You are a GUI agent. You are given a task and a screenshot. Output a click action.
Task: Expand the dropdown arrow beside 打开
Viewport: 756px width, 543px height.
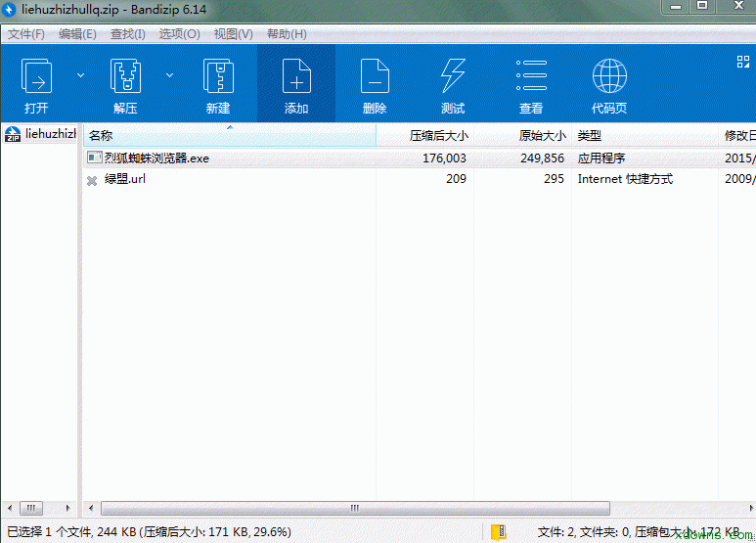[80, 75]
